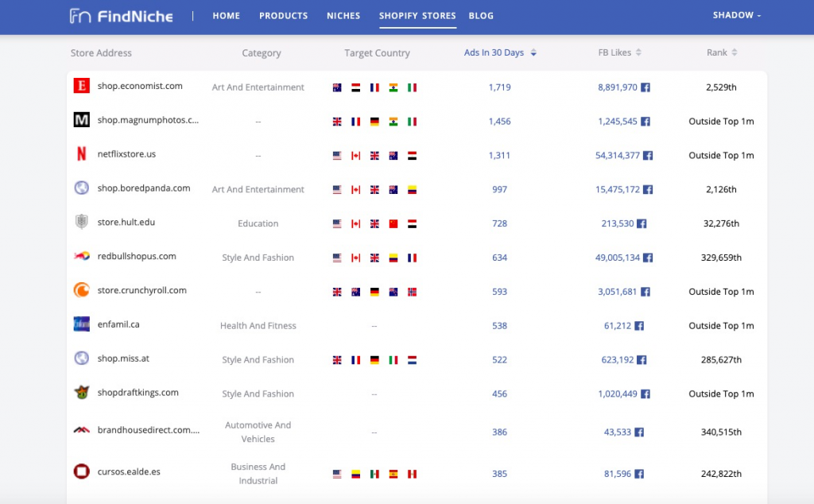Click the 2,529th rank value

(721, 87)
